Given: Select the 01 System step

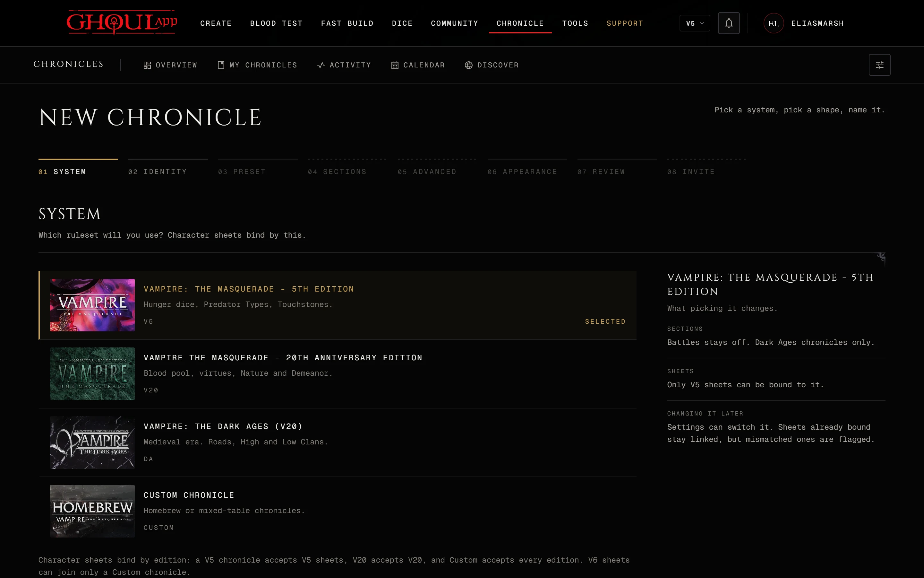Looking at the screenshot, I should (x=78, y=167).
